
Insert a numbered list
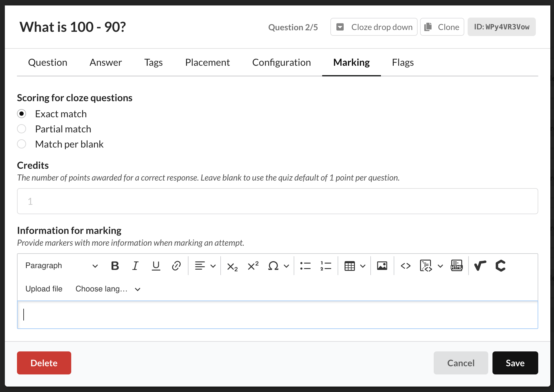[x=325, y=266]
